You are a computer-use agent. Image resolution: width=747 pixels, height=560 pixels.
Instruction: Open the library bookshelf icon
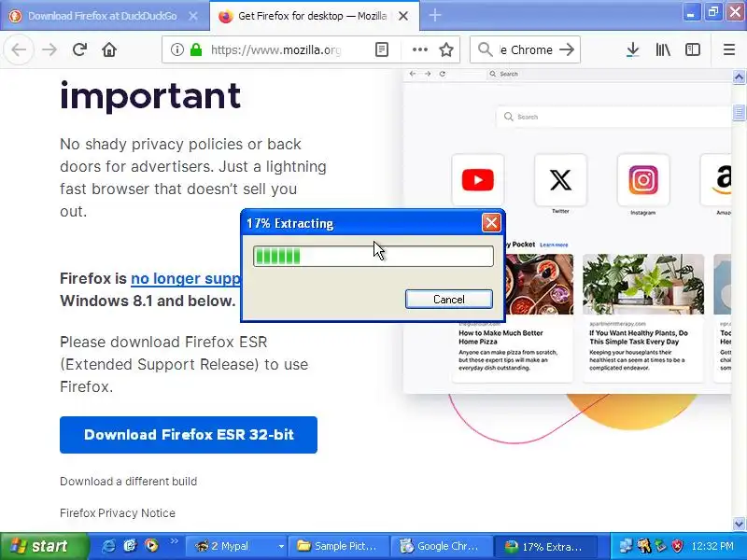663,49
